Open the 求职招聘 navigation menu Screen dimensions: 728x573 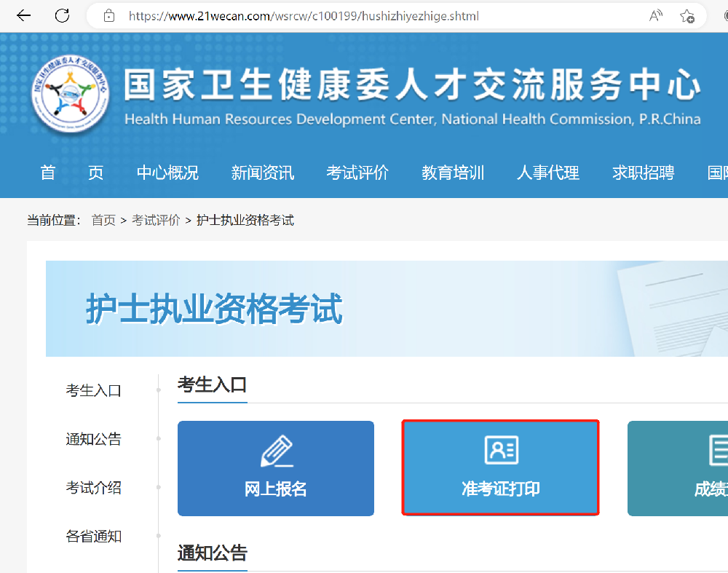pyautogui.click(x=643, y=173)
